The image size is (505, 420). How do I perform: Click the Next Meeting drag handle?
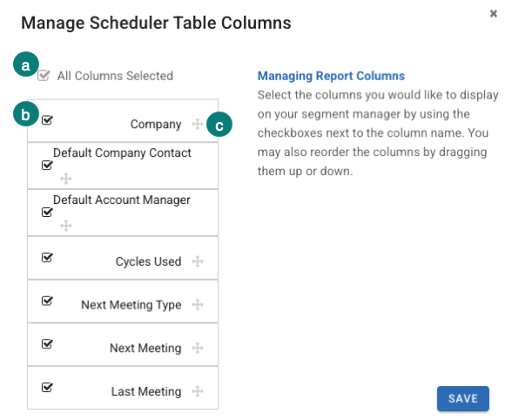point(197,348)
